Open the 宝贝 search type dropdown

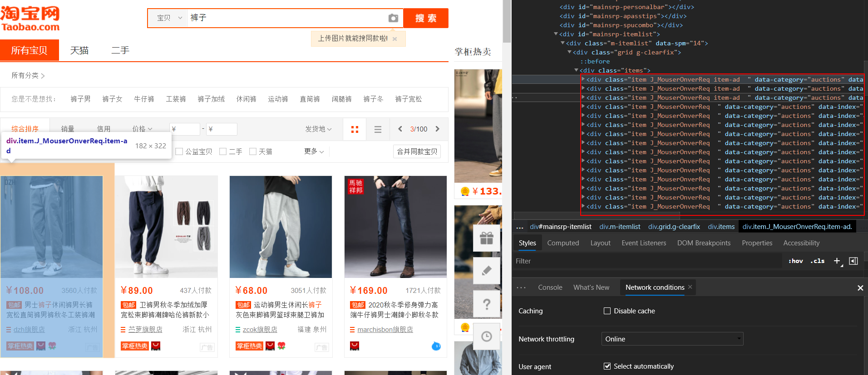[x=169, y=18]
